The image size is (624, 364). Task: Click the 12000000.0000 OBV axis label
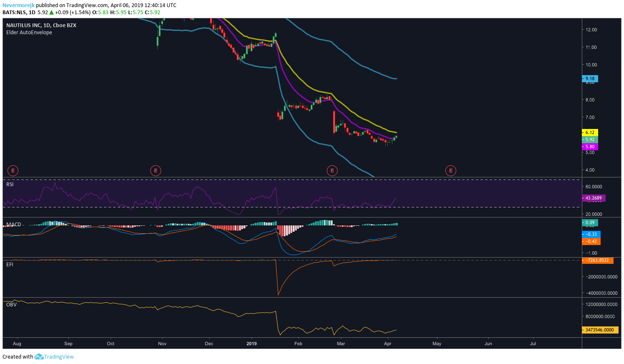click(x=601, y=304)
